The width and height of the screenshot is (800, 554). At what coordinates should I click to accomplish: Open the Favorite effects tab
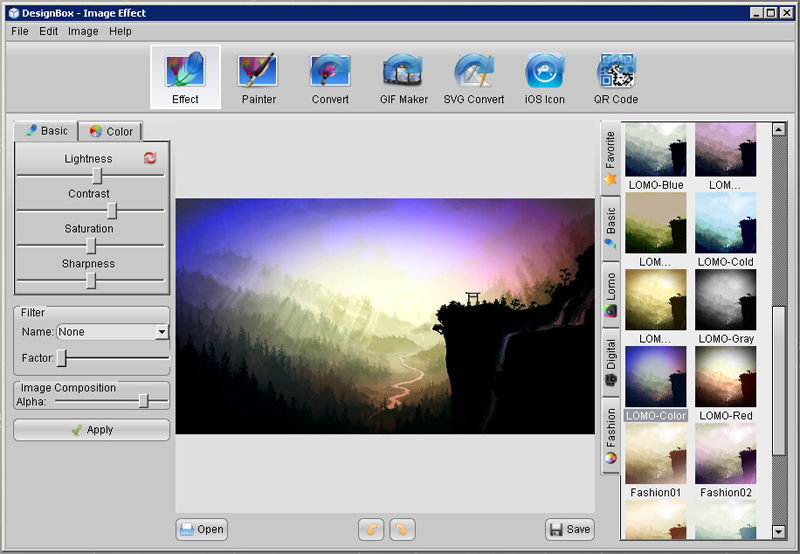pyautogui.click(x=609, y=159)
